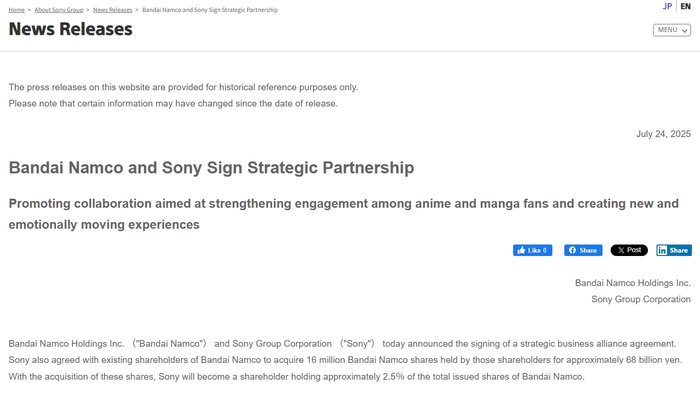
Task: Open the Home breadcrumb link
Action: point(17,10)
